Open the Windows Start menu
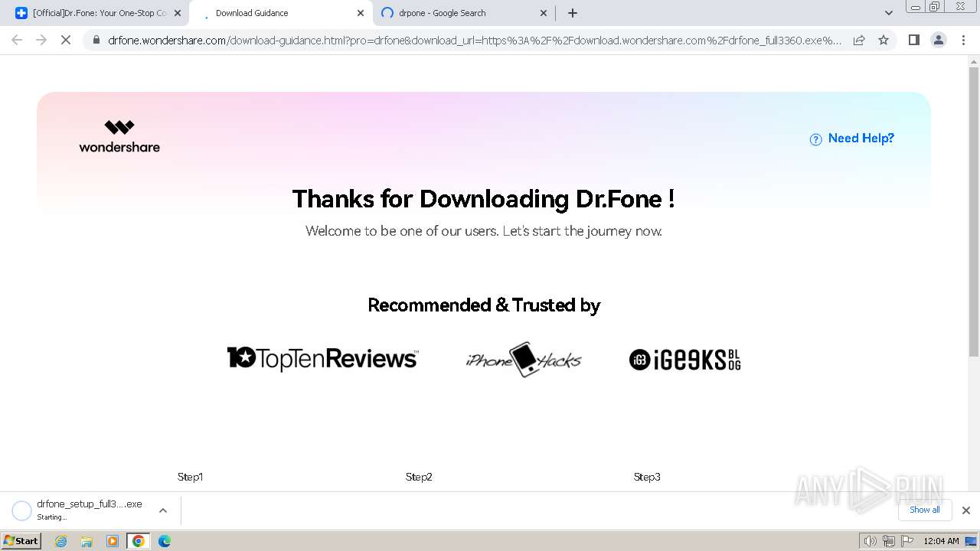 pos(21,541)
